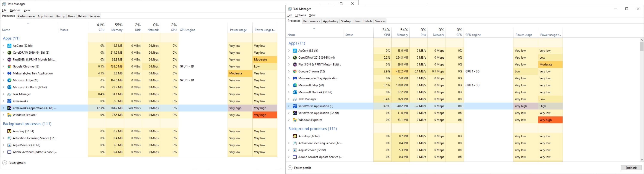Click VersaWorks icon in left Task Manager
This screenshot has width=644, height=174.
pos(9,101)
